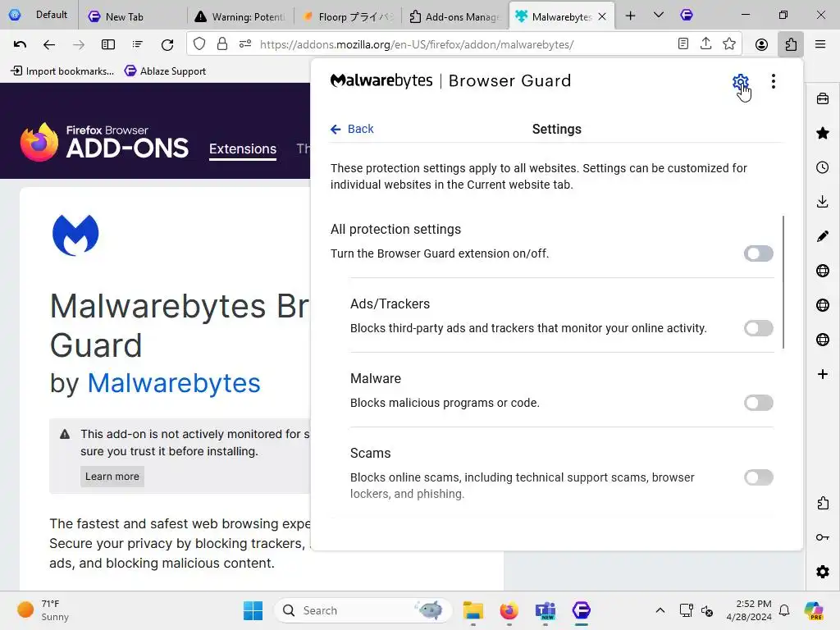Viewport: 840px width, 630px height.
Task: Open Browser Guard settings gear icon
Action: (x=741, y=82)
